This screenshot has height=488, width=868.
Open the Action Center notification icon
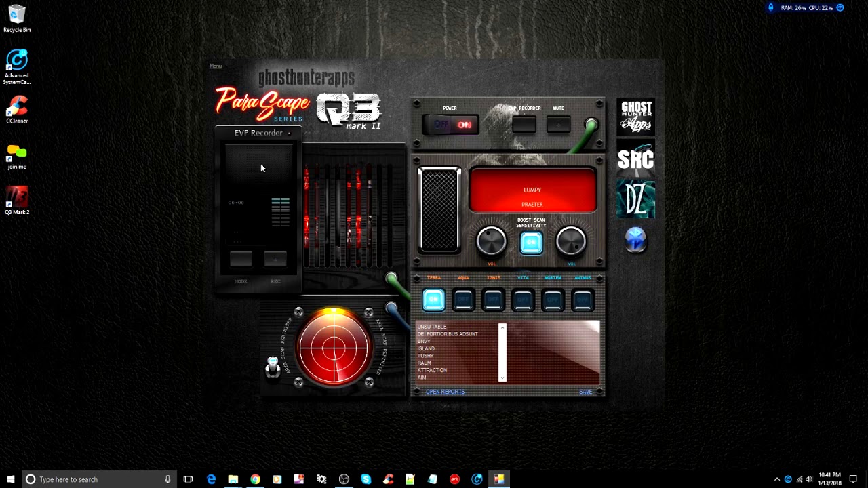(x=853, y=479)
